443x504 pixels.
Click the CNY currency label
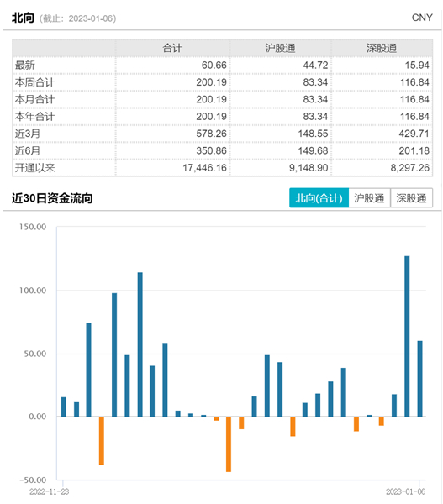pyautogui.click(x=422, y=18)
